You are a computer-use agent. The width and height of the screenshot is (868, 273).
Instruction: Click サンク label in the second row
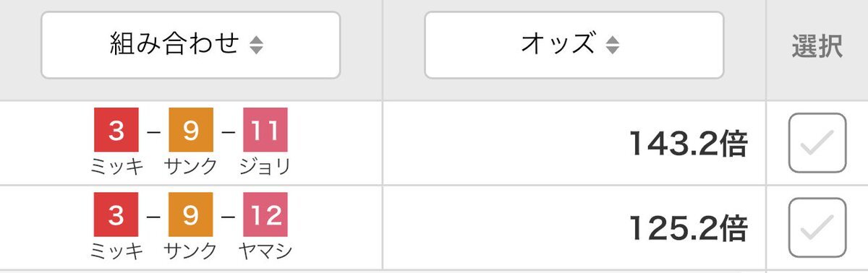click(191, 251)
